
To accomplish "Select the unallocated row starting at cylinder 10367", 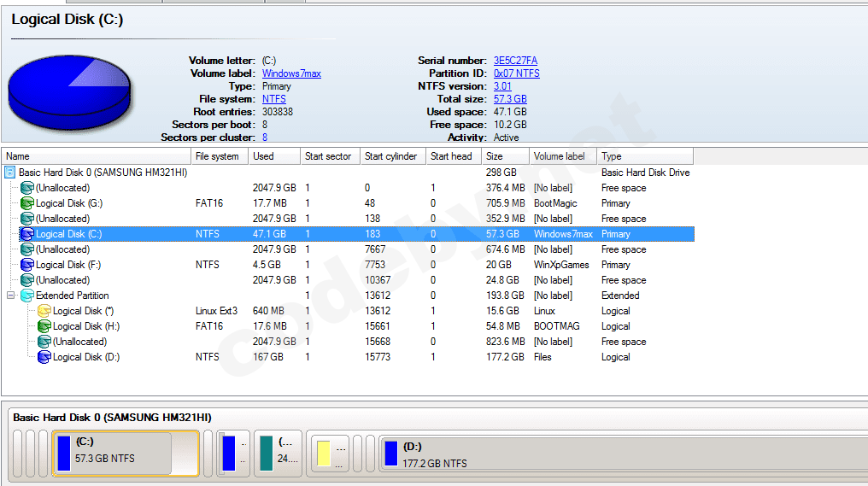I will pyautogui.click(x=62, y=280).
